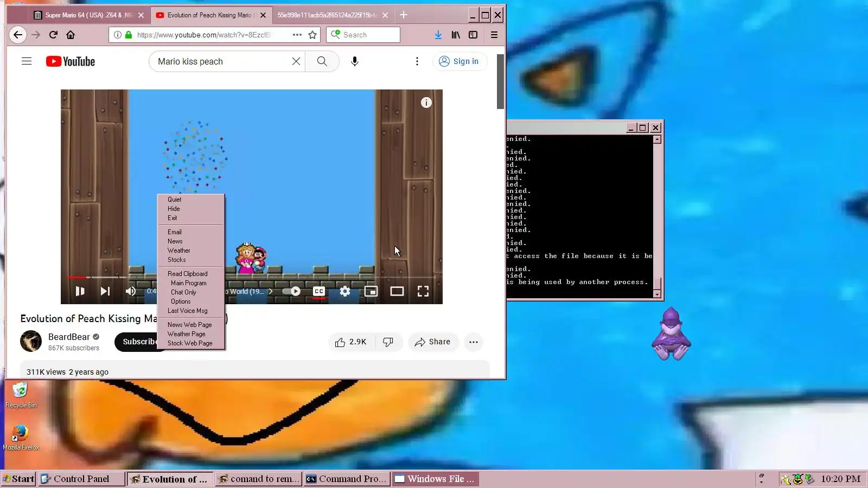
Task: Open Firefox library icon
Action: pos(456,35)
